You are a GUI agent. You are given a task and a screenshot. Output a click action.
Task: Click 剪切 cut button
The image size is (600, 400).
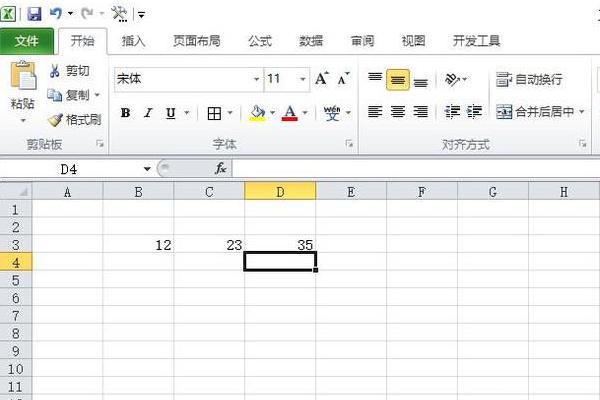click(x=69, y=71)
